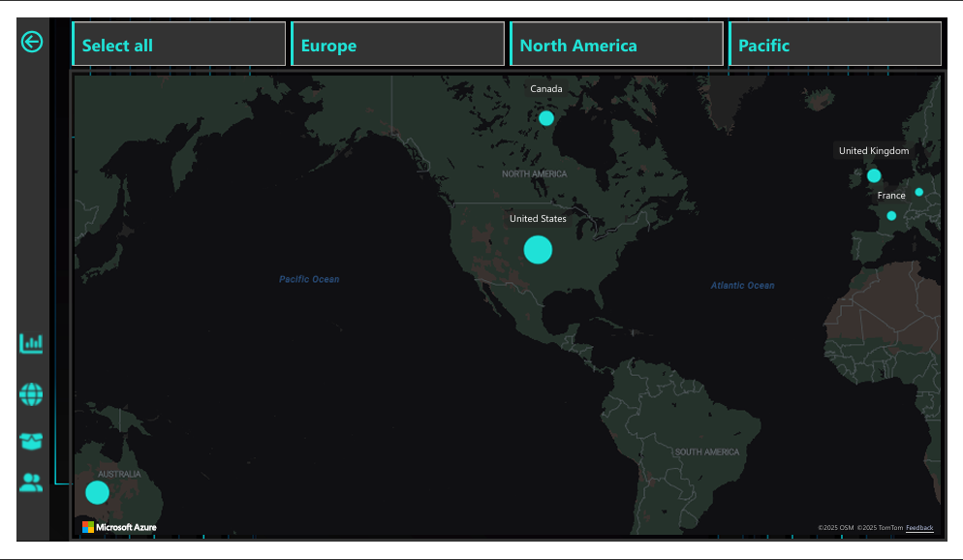963x560 pixels.
Task: Select the globe map icon in sidebar
Action: 31,394
